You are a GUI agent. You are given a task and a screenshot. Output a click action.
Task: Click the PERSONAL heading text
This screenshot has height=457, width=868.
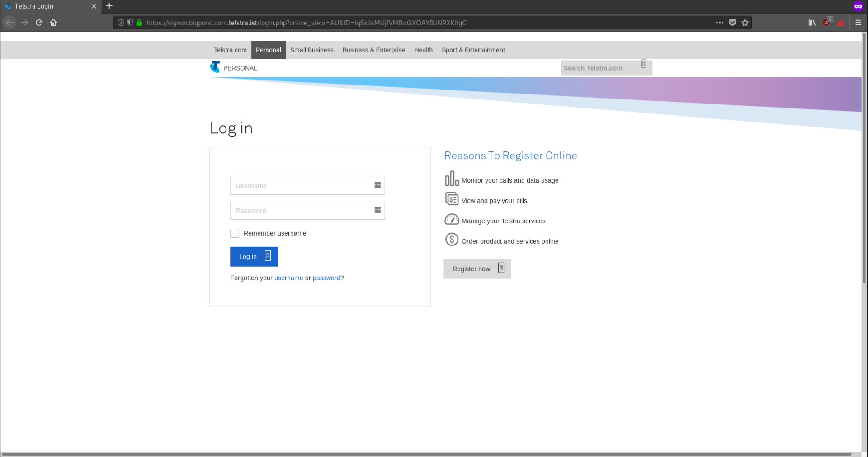tap(240, 68)
